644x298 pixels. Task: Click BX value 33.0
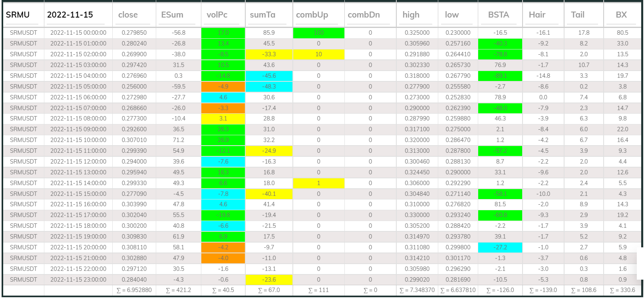622,43
